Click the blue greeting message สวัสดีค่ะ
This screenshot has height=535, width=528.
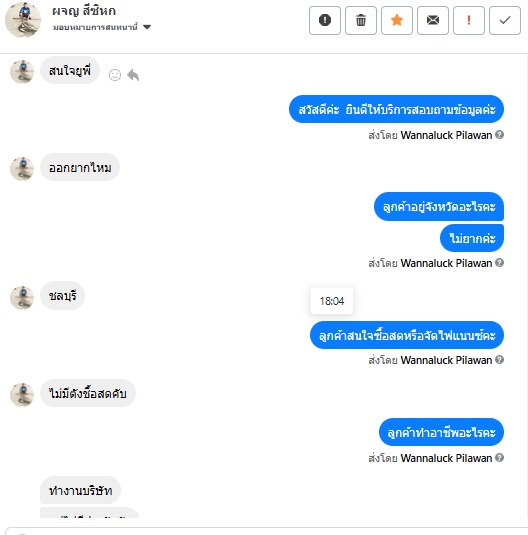click(396, 109)
